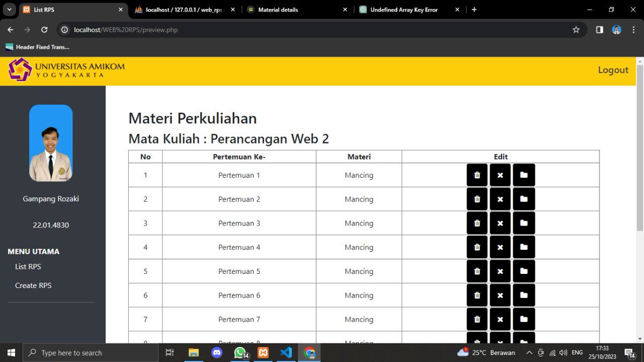This screenshot has width=644, height=362.
Task: Open List RPS menu item
Action: point(28,266)
